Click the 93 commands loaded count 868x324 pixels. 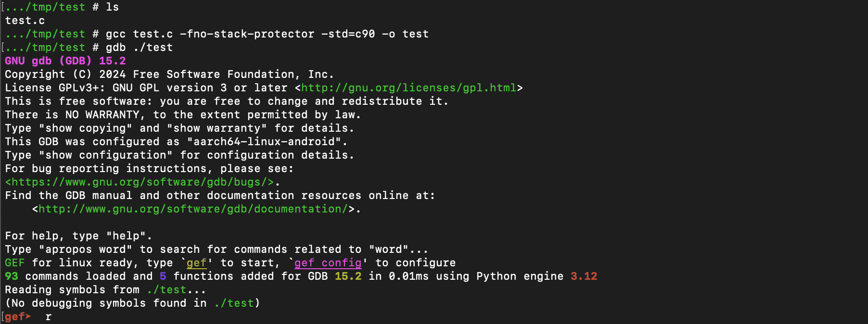tap(12, 276)
